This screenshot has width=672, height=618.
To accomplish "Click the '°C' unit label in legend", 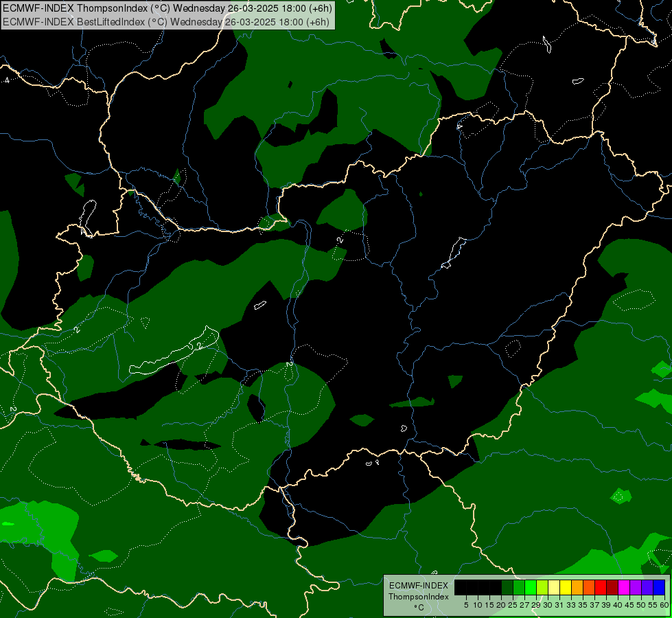I will [419, 607].
